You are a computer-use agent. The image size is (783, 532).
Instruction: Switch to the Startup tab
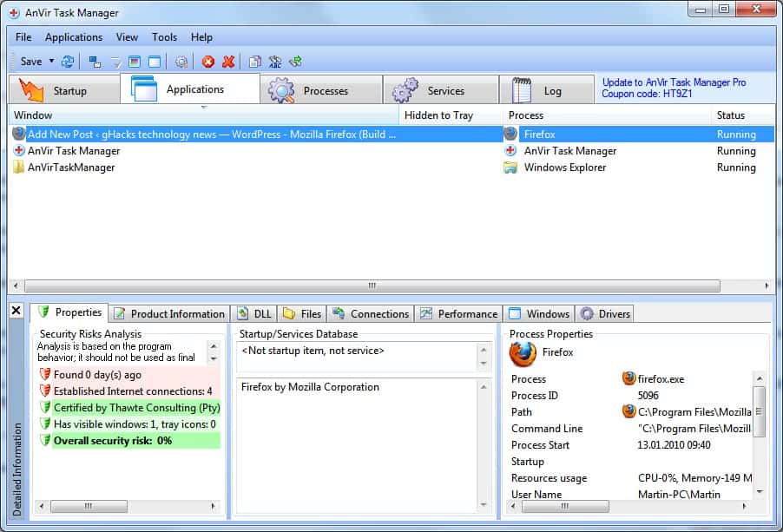tap(64, 90)
